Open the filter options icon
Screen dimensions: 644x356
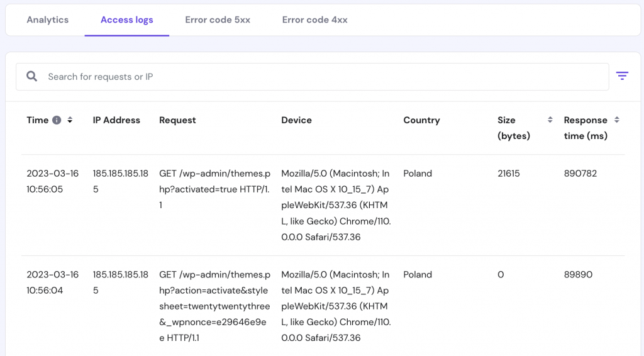[x=622, y=76]
